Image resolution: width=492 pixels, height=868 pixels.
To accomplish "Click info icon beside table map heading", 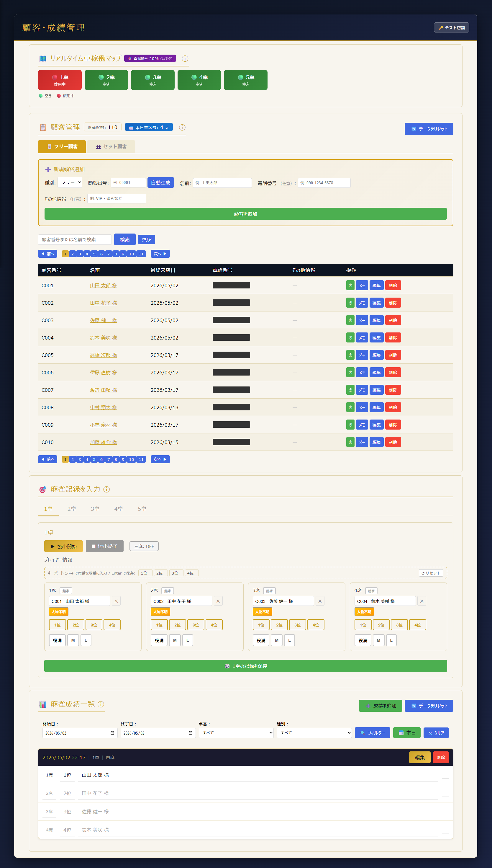I will coord(185,58).
